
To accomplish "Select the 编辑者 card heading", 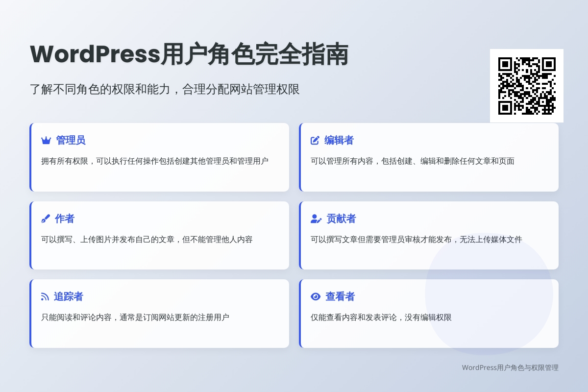I will coord(339,141).
